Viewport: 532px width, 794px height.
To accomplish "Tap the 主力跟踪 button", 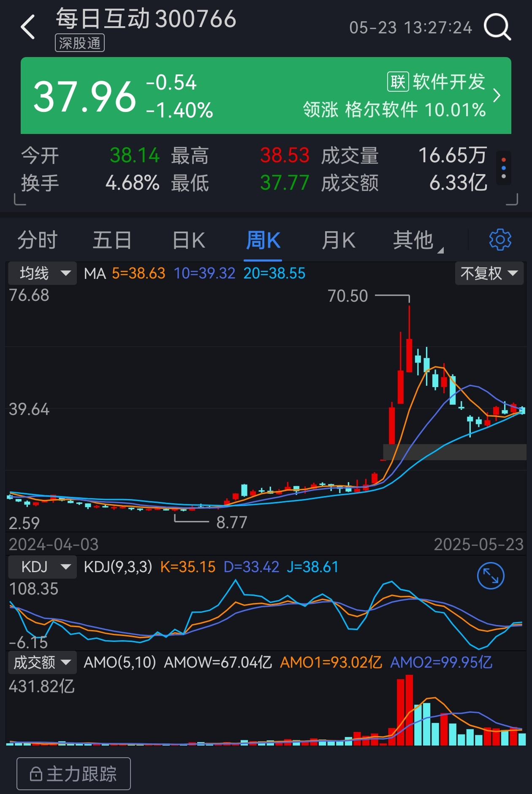I will pos(73,774).
